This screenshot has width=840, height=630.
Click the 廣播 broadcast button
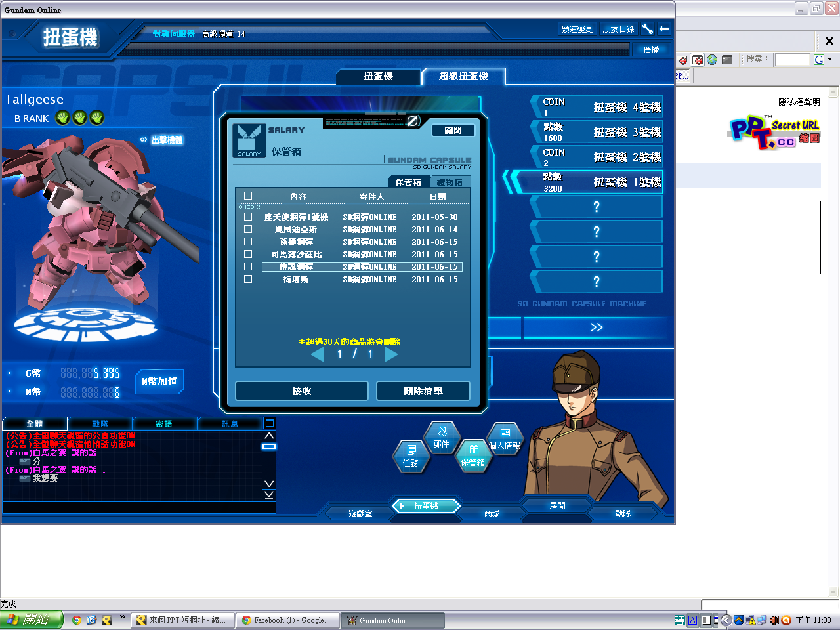tap(651, 49)
